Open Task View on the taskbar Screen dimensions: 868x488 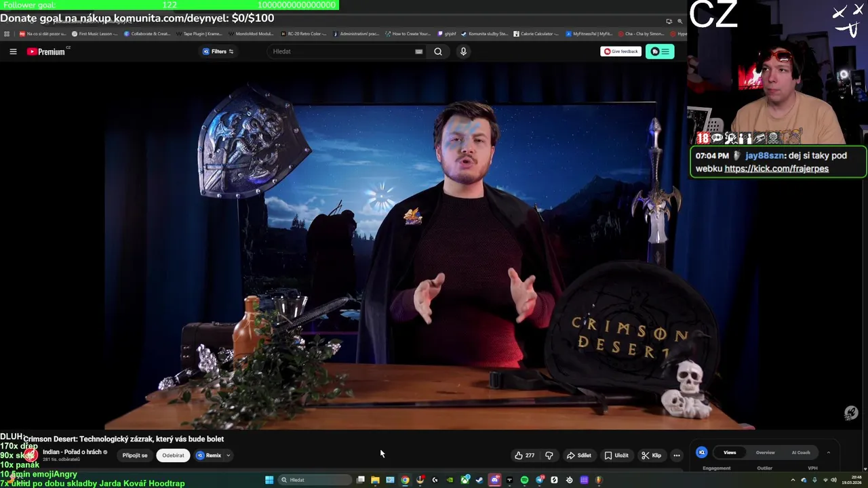(361, 480)
